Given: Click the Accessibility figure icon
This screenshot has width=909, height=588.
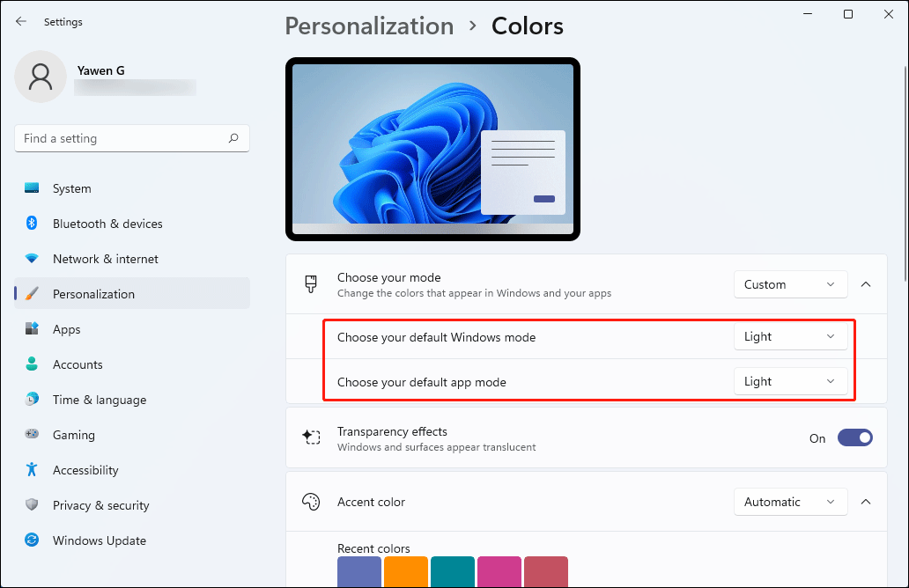Looking at the screenshot, I should 32,469.
